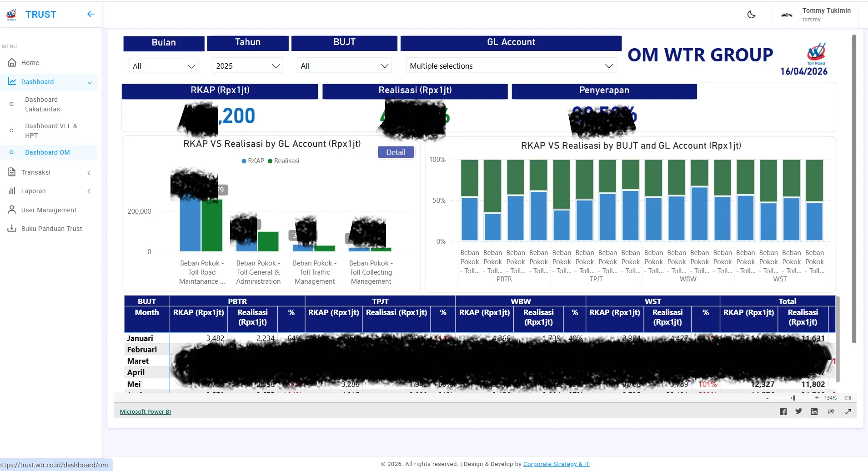Share report on Twitter icon
This screenshot has height=471, width=868.
point(798,411)
